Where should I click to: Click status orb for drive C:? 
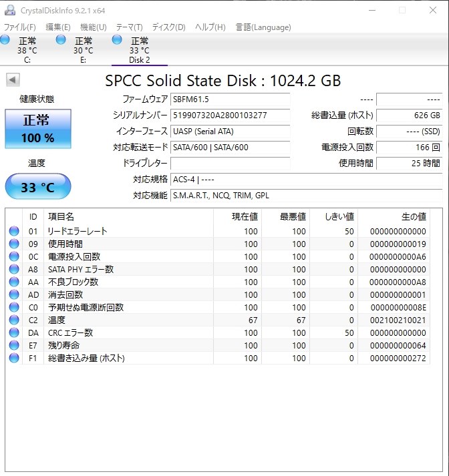coord(5,40)
